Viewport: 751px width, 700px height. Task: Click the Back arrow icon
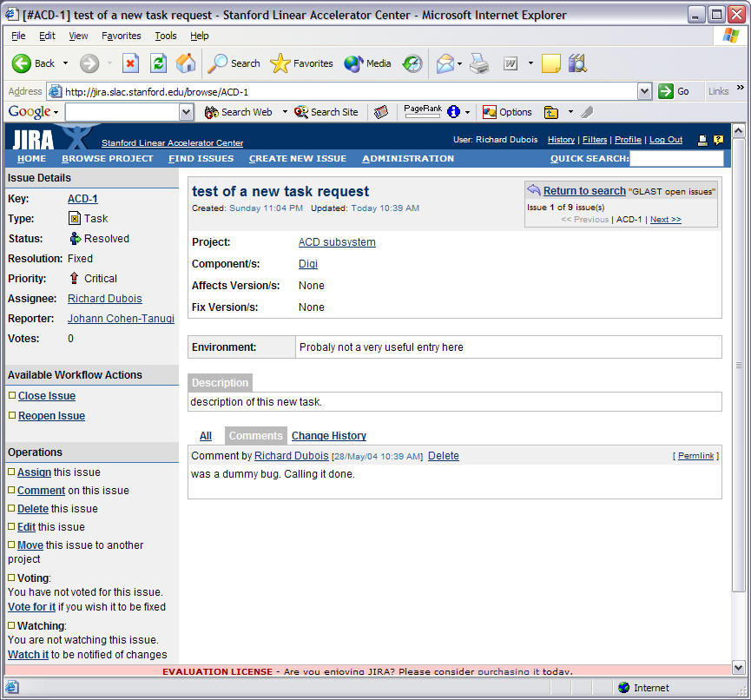pos(21,63)
